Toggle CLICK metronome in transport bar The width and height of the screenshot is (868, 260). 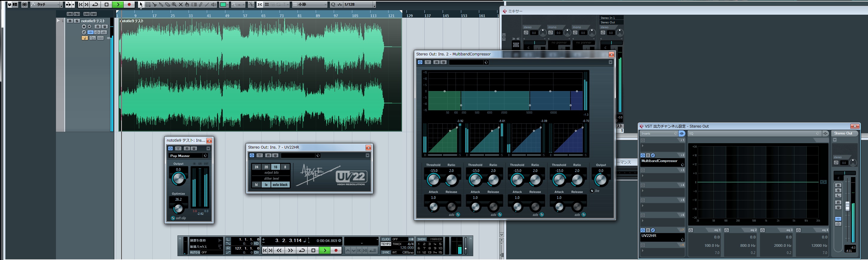(x=386, y=239)
